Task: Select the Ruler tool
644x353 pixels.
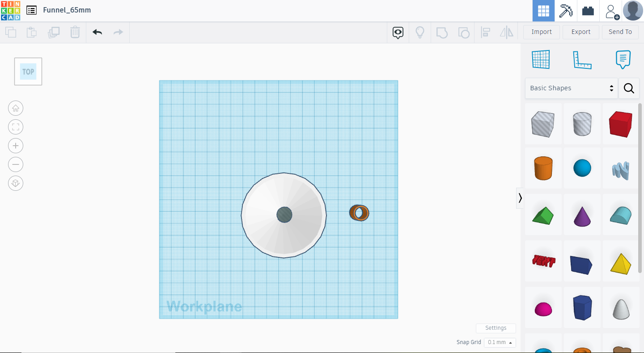Action: click(582, 60)
